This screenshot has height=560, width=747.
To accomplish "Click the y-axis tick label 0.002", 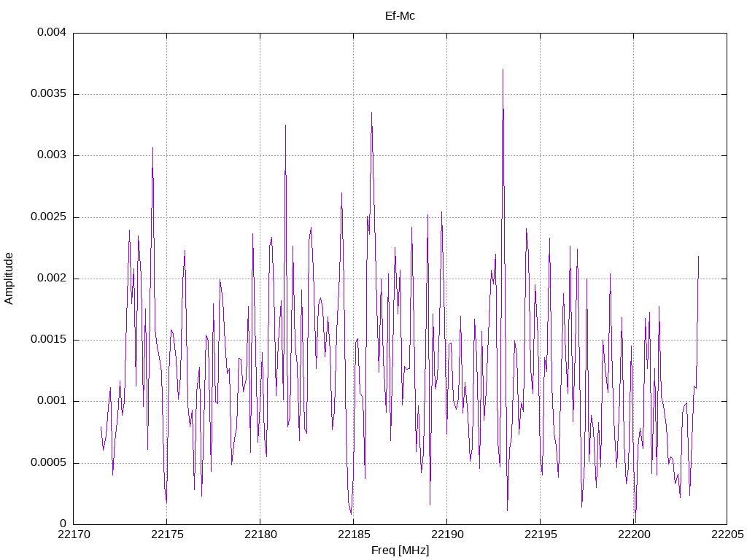I will pyautogui.click(x=52, y=279).
